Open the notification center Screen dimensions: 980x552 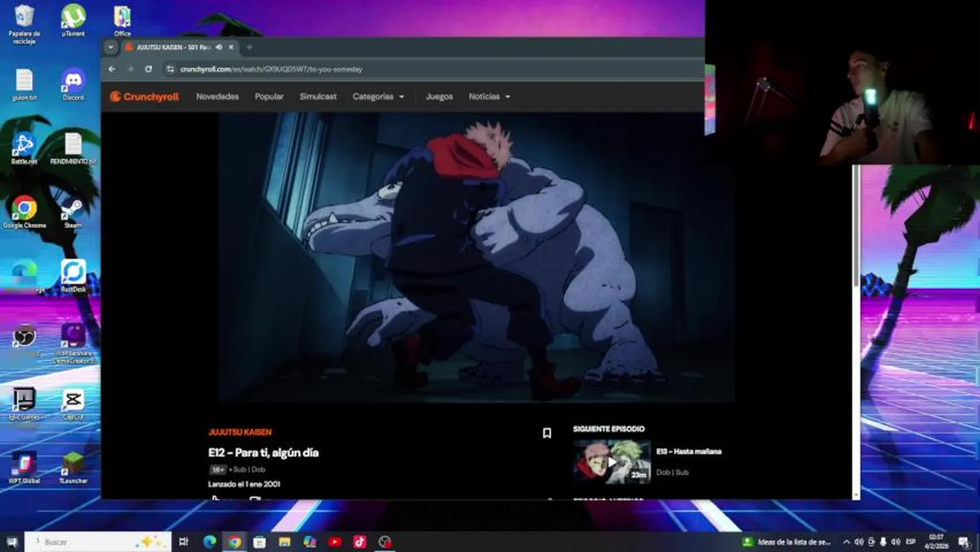[964, 542]
